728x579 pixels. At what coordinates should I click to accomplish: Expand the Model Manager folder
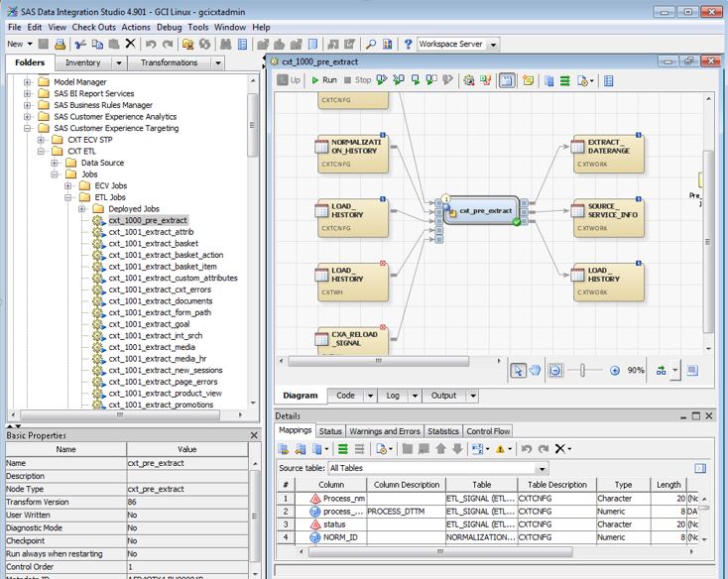28,82
